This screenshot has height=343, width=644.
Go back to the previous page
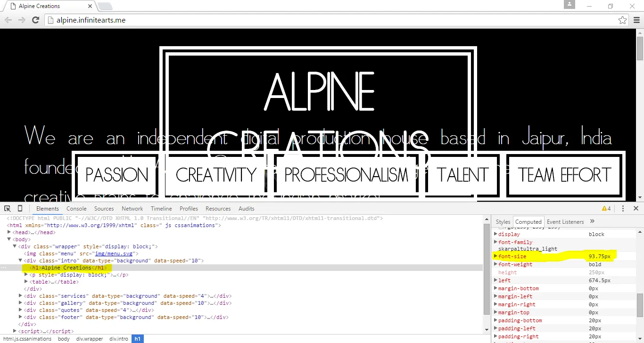[x=8, y=20]
